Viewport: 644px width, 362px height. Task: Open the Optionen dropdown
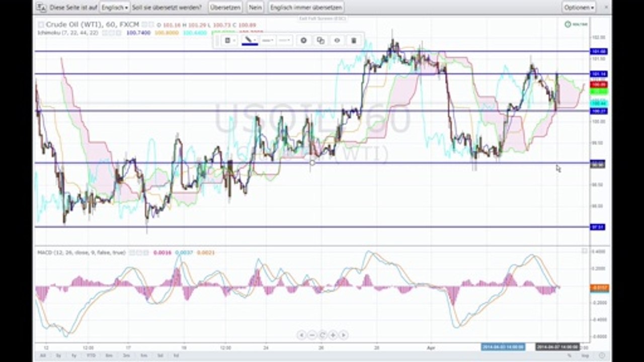click(x=579, y=8)
